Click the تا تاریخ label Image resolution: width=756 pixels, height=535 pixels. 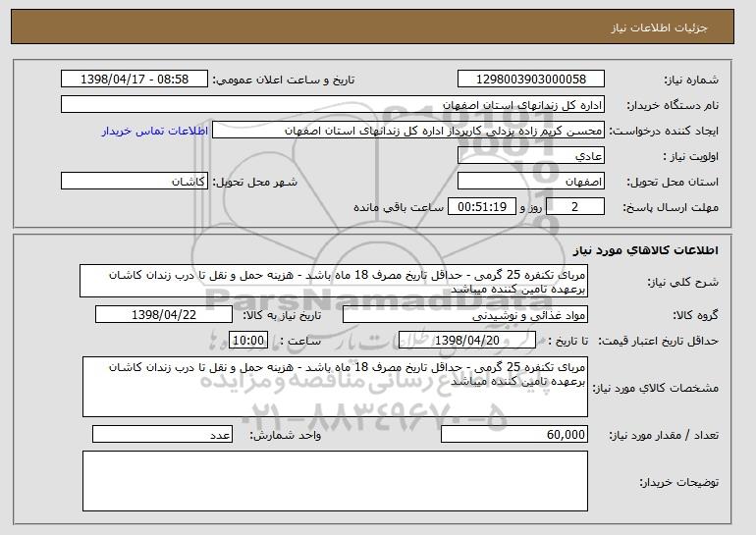(567, 341)
